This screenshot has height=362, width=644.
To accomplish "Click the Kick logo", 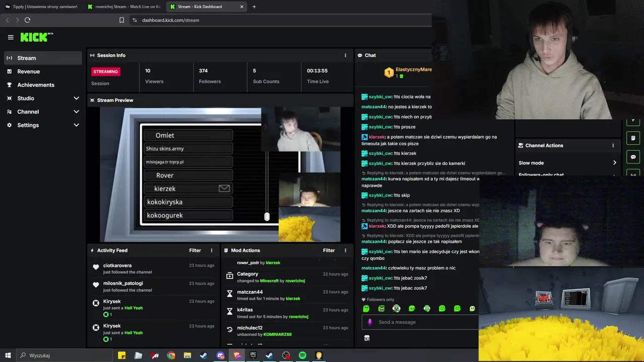I will click(36, 37).
